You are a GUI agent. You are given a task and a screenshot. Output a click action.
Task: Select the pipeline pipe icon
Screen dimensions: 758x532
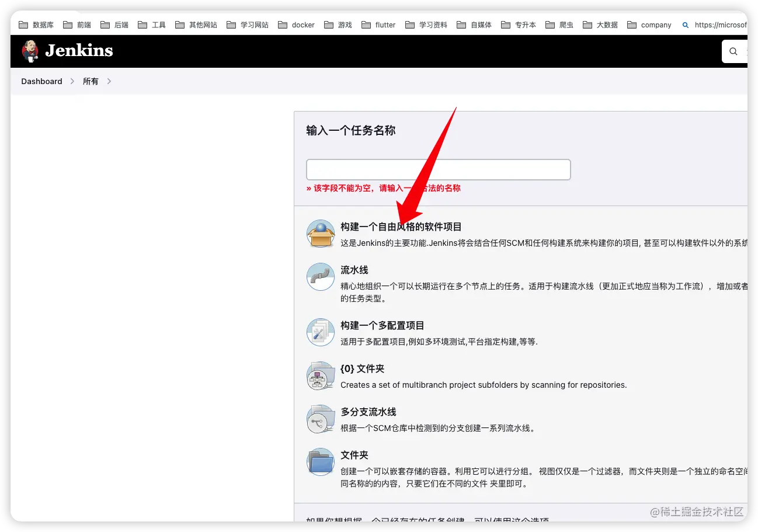coord(321,277)
